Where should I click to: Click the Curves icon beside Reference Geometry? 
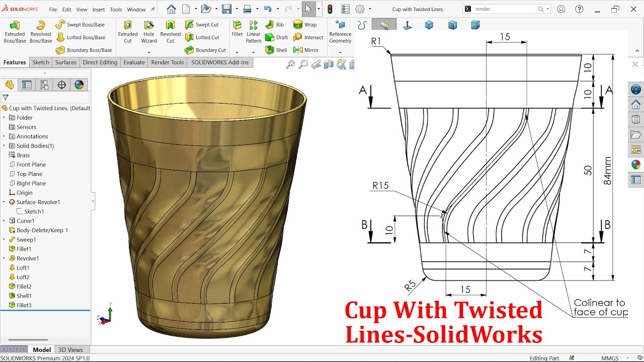click(361, 25)
